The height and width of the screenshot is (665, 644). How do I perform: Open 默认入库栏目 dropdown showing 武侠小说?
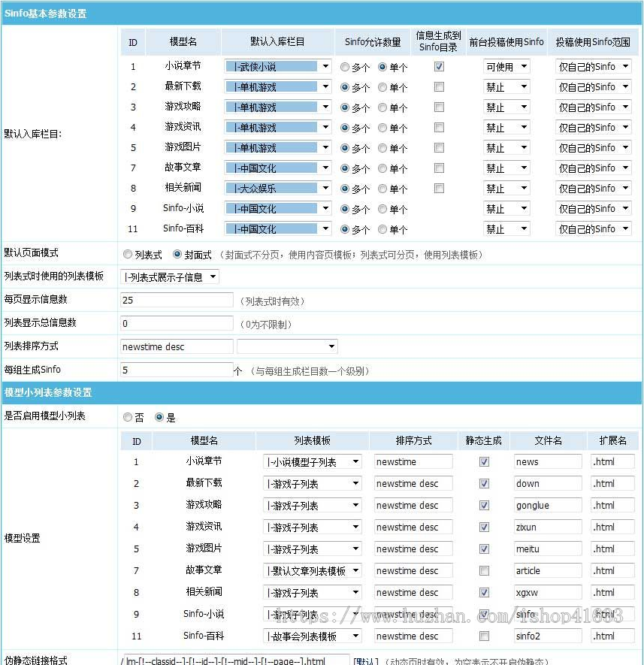pyautogui.click(x=278, y=67)
